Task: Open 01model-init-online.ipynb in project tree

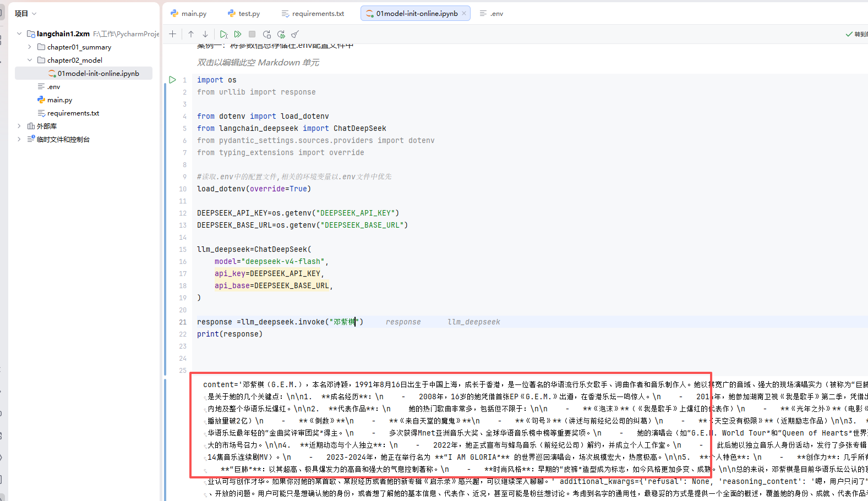Action: 98,73
